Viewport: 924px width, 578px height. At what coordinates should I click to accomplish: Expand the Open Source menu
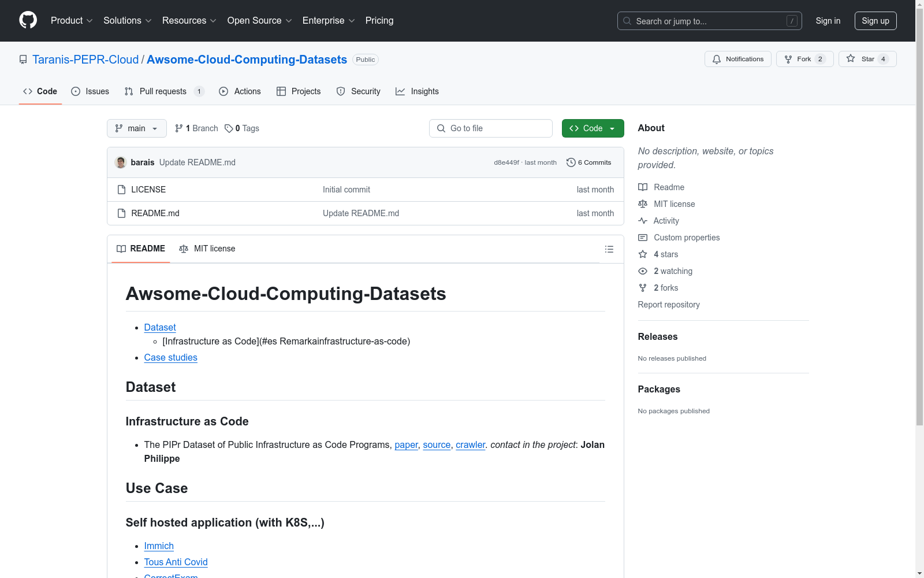260,21
